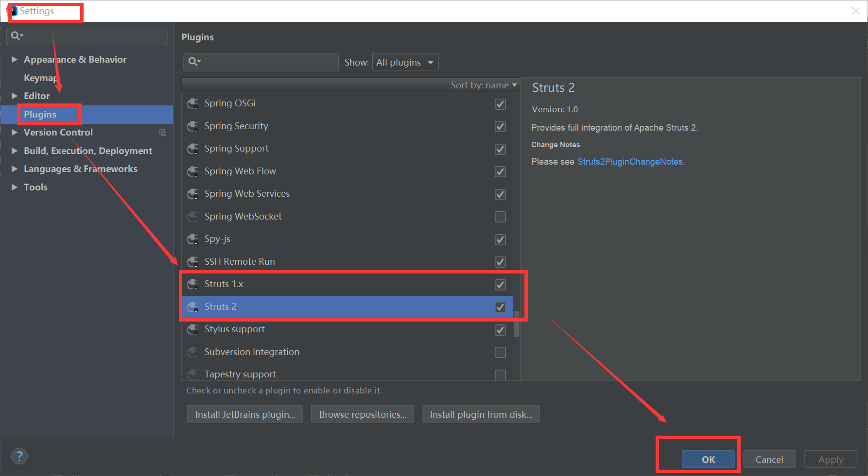Click the Tapestry support plugin icon
This screenshot has width=868, height=476.
pyautogui.click(x=193, y=374)
